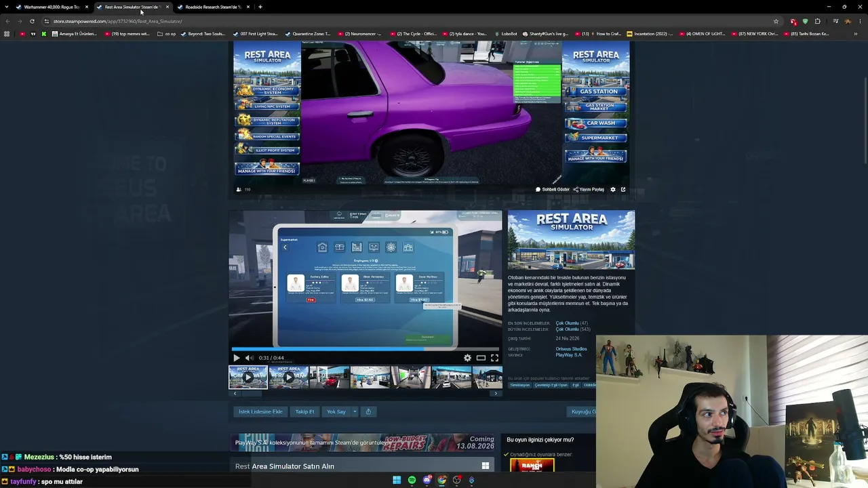
Task: Open the Beyond: Two Souls bookmark
Action: [x=203, y=34]
